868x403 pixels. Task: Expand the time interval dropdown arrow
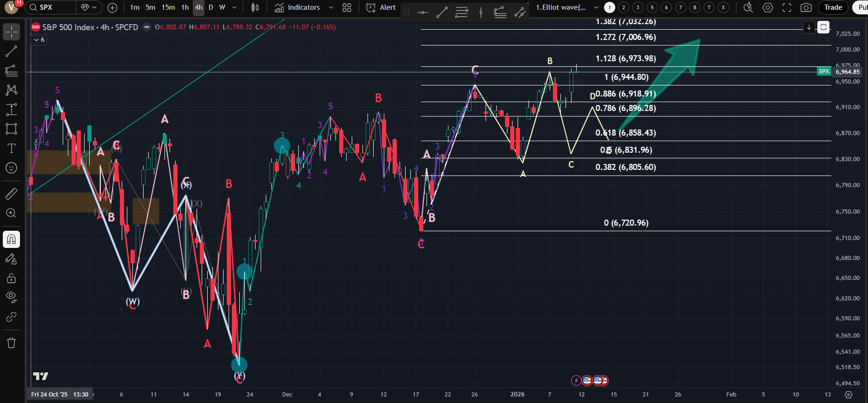(x=234, y=7)
